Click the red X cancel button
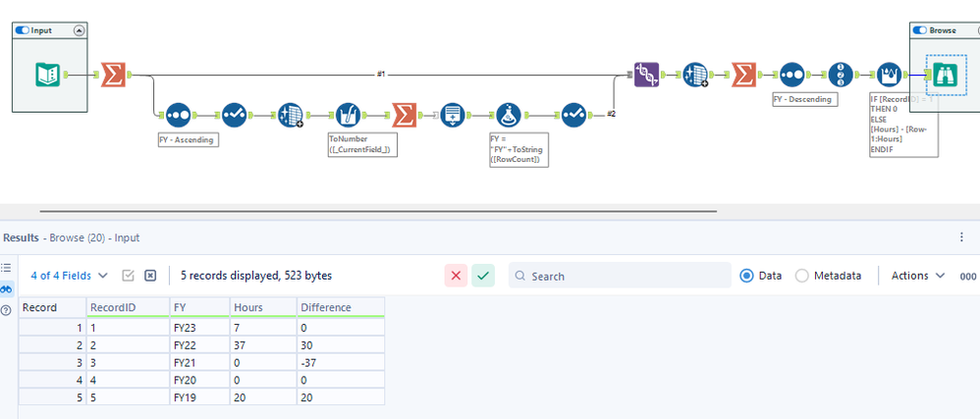The height and width of the screenshot is (419, 980). [456, 276]
